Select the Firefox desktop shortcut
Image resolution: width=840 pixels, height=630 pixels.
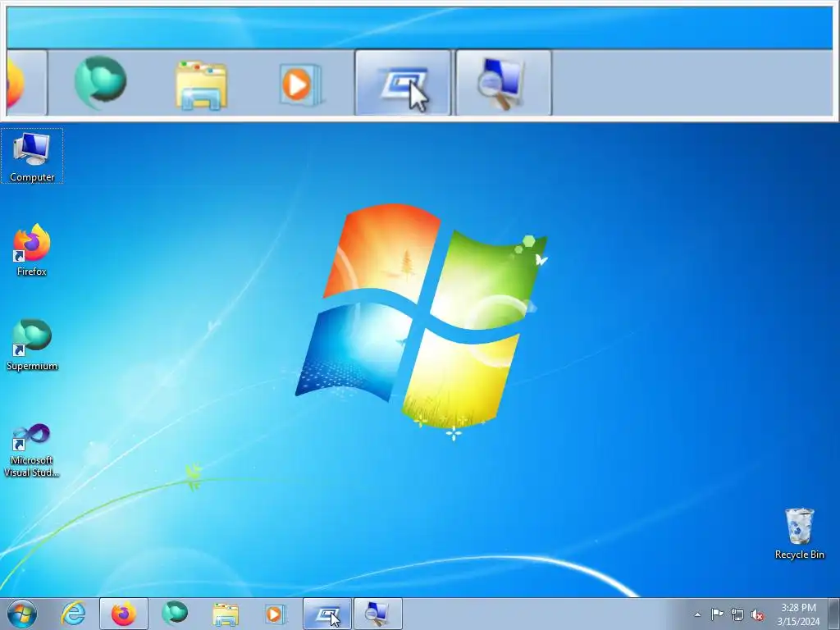(x=32, y=250)
